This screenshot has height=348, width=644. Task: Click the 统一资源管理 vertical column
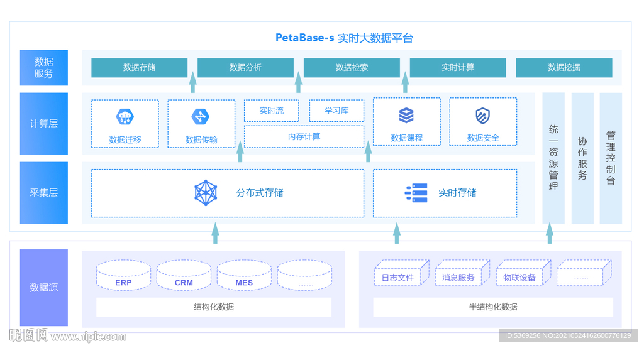pos(553,158)
